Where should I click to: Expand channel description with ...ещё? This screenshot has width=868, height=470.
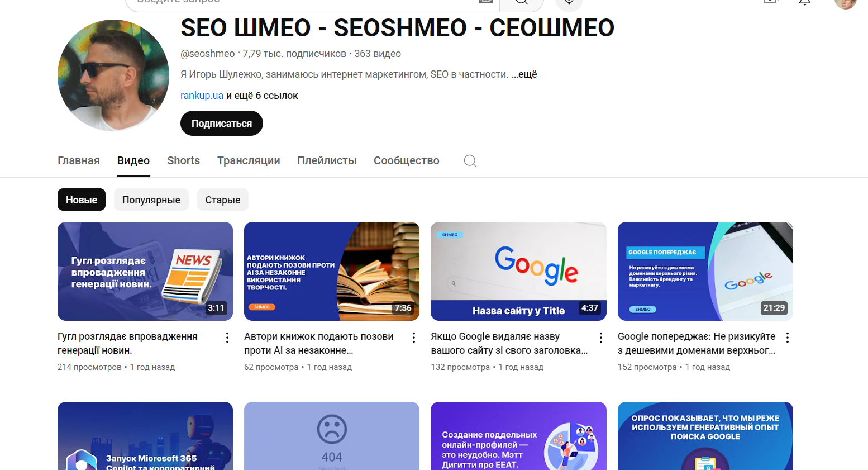point(524,74)
